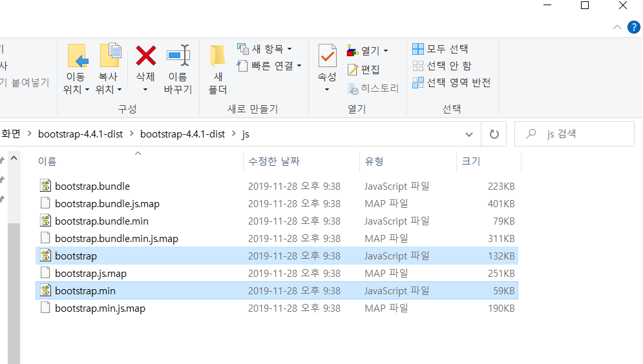Open the 복사 위치 dropdown arrow

(120, 90)
